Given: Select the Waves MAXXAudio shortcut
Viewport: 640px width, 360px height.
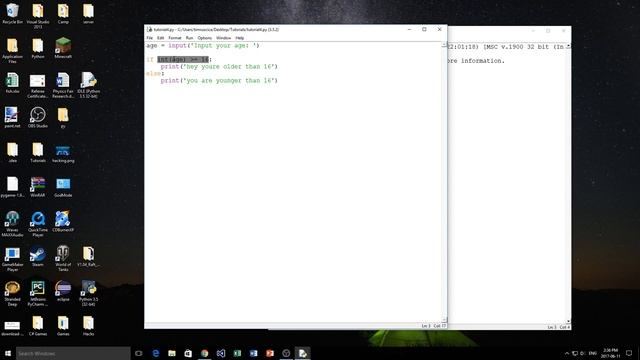Looking at the screenshot, I should pos(12,224).
